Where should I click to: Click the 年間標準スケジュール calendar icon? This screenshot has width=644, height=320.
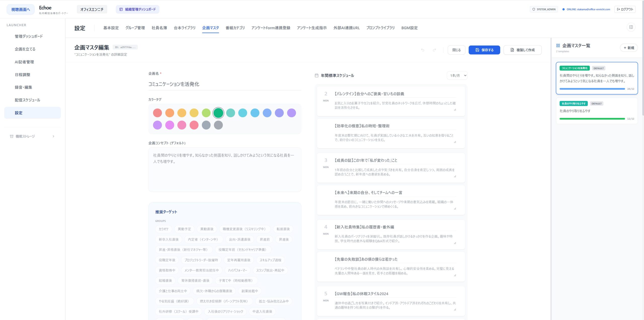coord(316,76)
